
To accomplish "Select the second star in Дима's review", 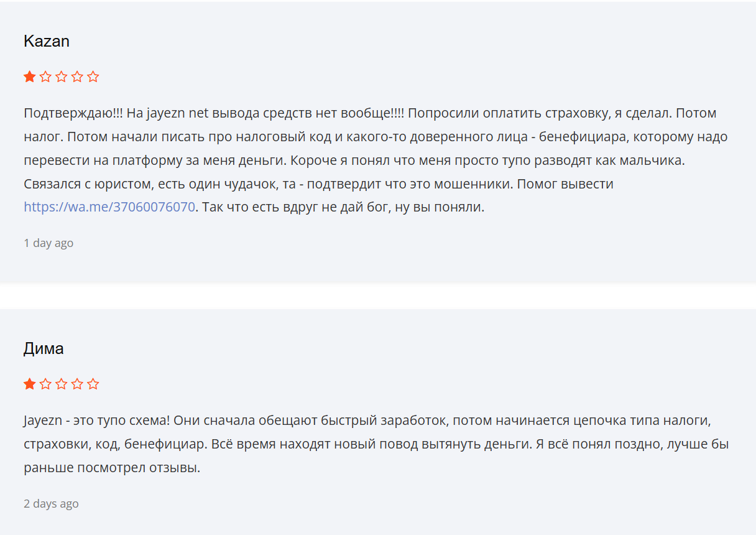I will point(45,384).
